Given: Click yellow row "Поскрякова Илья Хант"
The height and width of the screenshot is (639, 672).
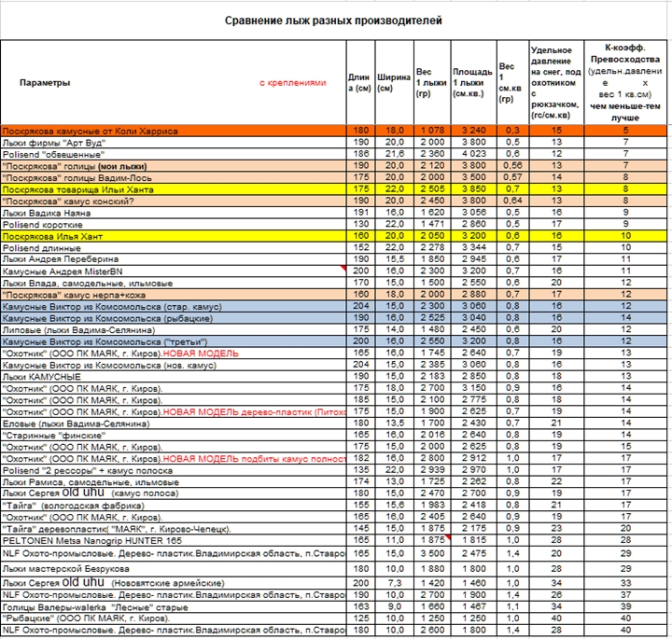Looking at the screenshot, I should (x=333, y=236).
